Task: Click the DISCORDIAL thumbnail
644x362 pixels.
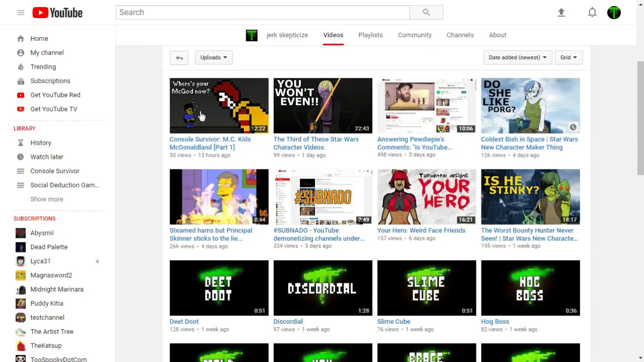Action: [x=323, y=288]
